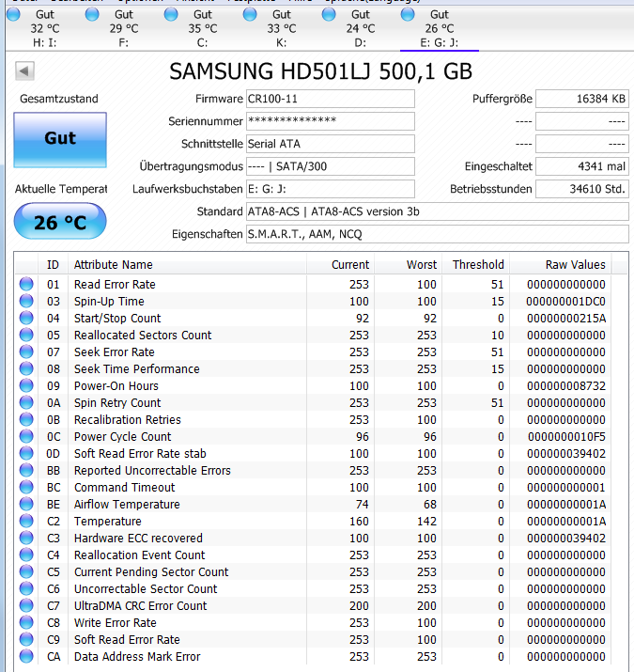Click the Schnittstelle field Serial ATA
This screenshot has width=634, height=672.
click(x=331, y=144)
